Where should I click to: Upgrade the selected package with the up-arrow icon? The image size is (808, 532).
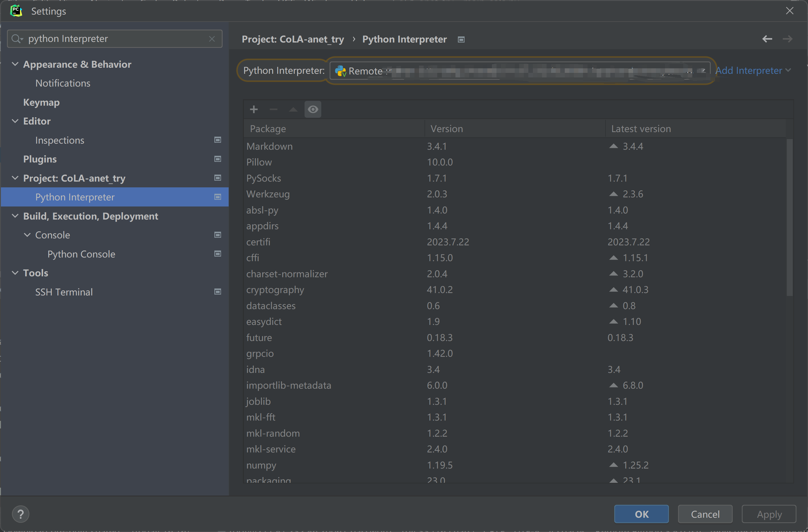293,109
